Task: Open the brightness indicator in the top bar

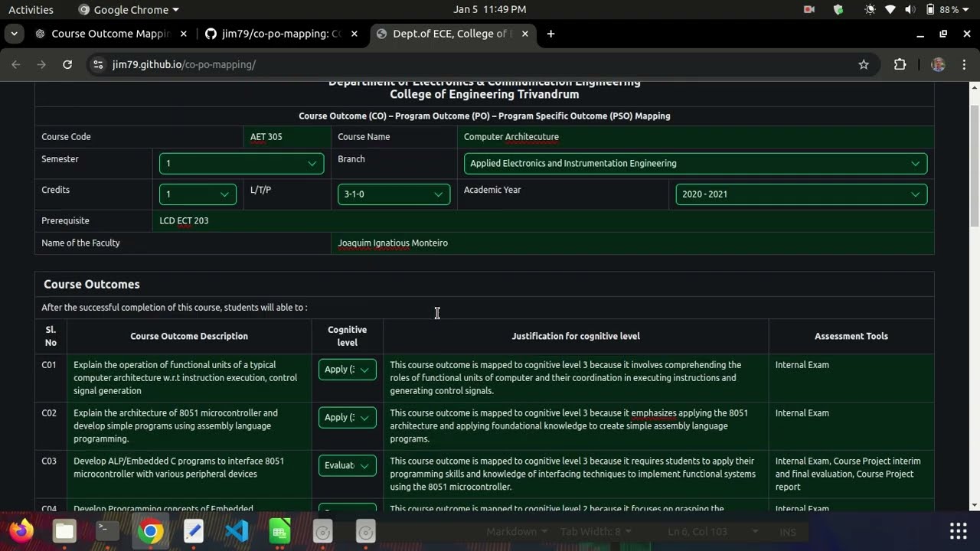Action: 870,9
